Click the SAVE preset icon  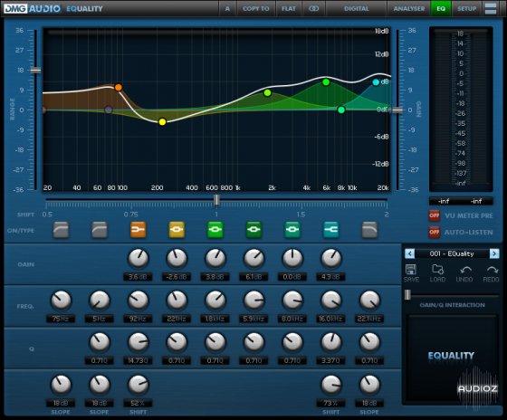411,272
